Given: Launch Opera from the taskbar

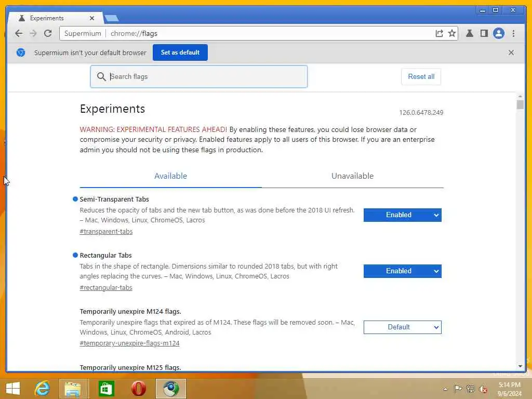Looking at the screenshot, I should pos(138,389).
